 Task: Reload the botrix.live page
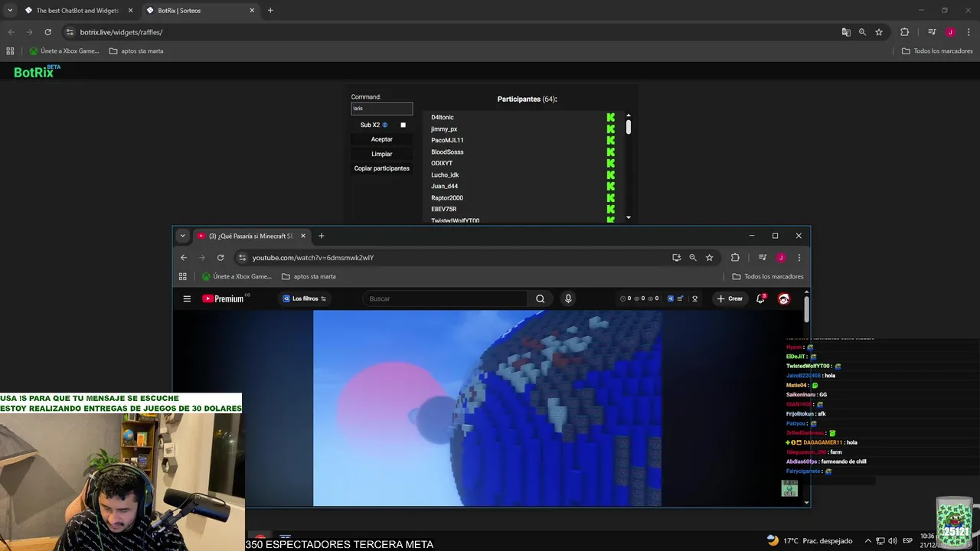click(47, 32)
